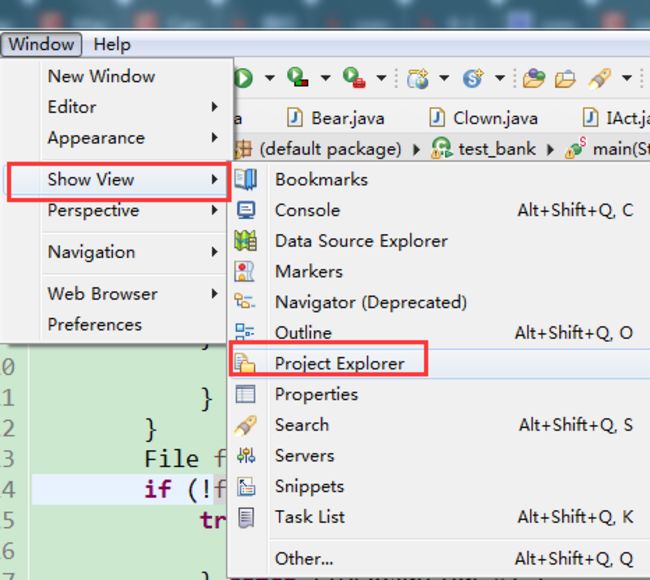Choose Outline view entry

point(439,332)
